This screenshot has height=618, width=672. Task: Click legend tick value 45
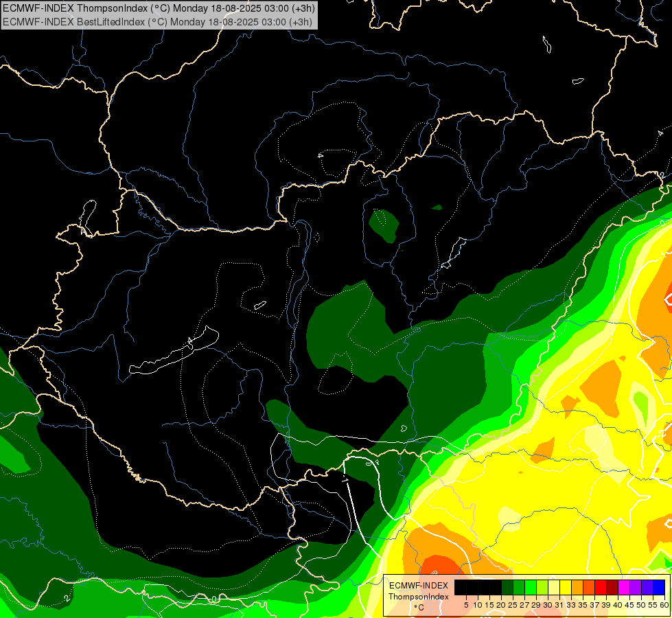coord(629,605)
